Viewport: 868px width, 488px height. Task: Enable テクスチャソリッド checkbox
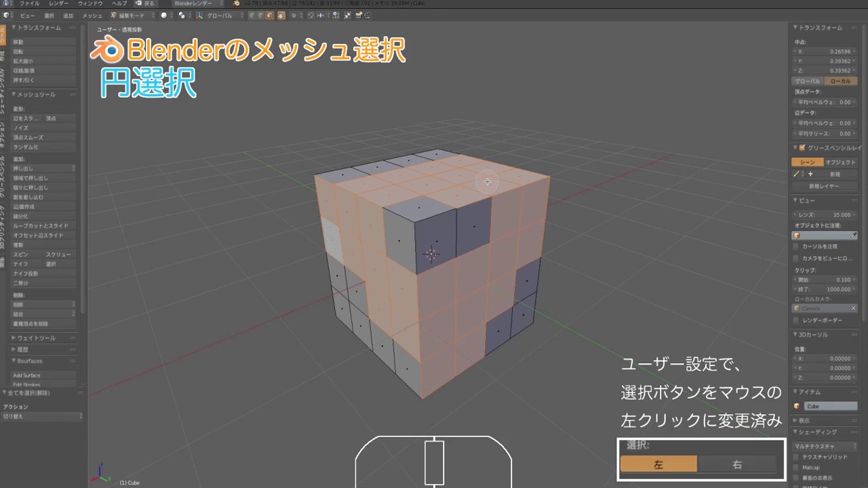[x=797, y=457]
